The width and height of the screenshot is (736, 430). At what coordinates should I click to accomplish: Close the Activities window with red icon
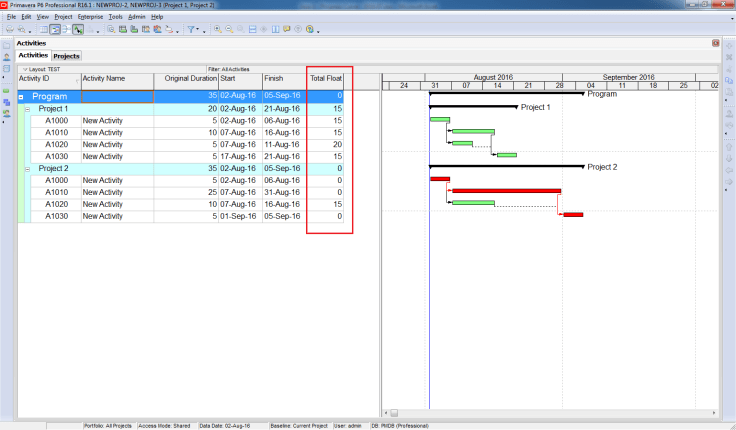pos(715,43)
